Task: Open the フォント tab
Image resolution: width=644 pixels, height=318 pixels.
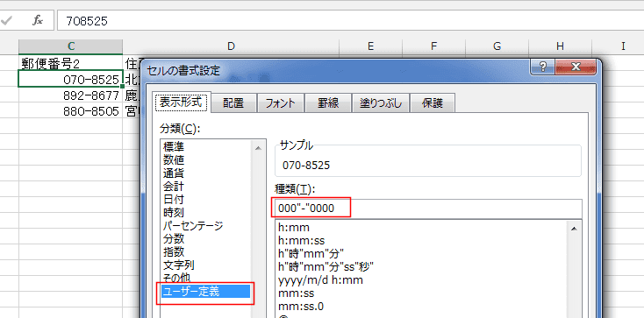Action: tap(280, 103)
